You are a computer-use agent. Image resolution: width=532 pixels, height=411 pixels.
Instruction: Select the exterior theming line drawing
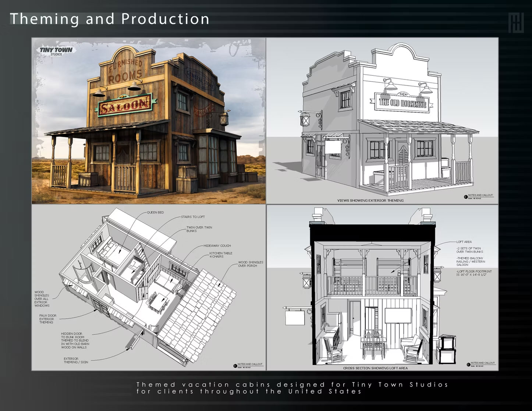[x=382, y=121]
